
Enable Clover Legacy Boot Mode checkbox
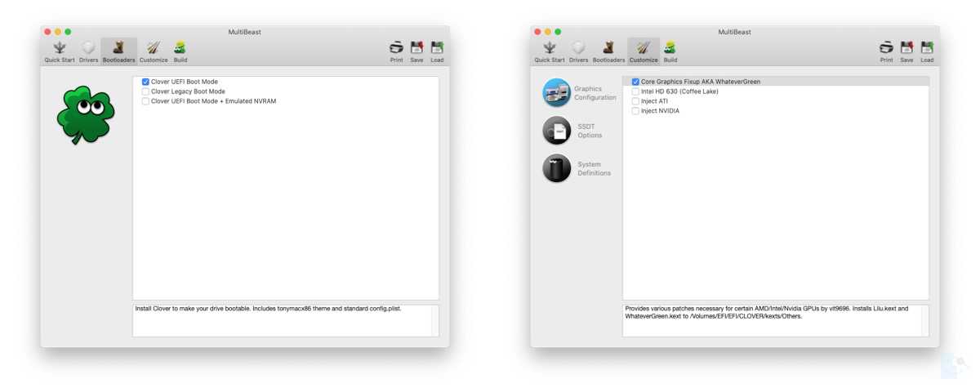(145, 91)
